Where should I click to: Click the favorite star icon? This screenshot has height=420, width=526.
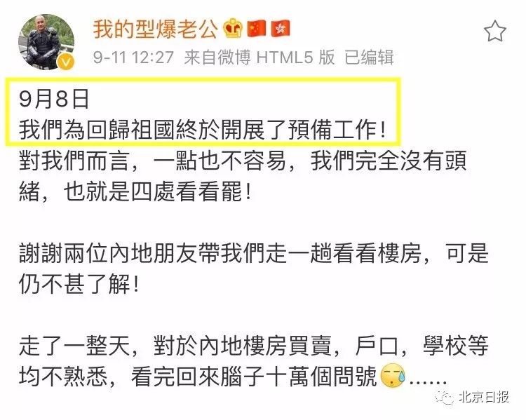495,31
